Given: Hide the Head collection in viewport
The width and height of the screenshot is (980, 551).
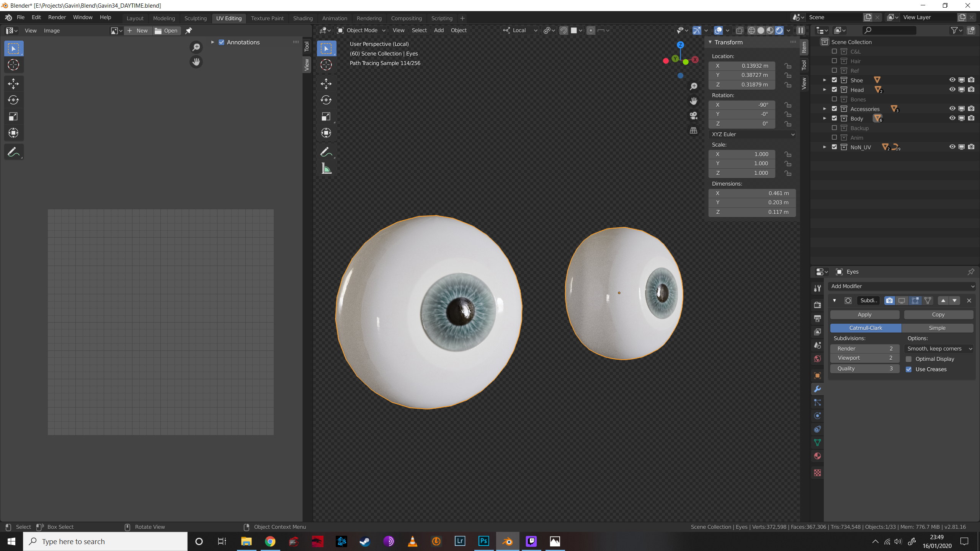Looking at the screenshot, I should point(952,90).
